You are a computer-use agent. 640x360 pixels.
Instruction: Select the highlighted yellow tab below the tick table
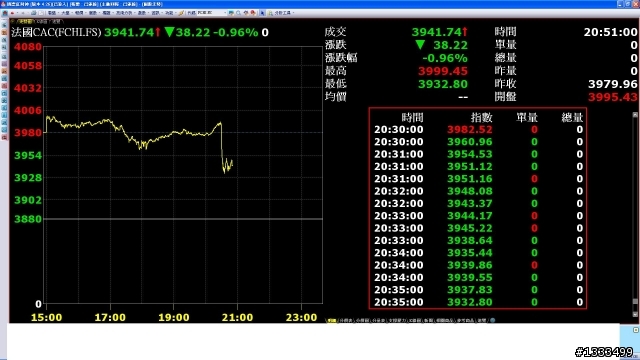click(331, 320)
